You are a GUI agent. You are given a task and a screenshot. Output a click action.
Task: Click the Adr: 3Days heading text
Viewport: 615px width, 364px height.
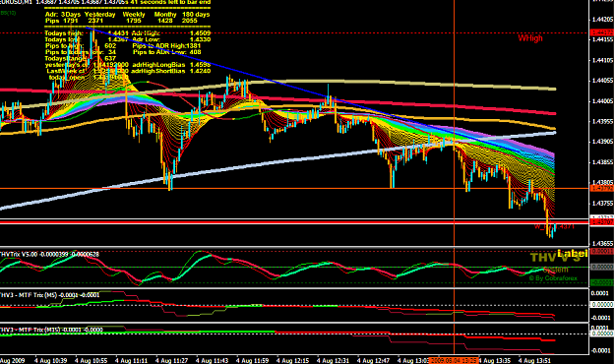[63, 15]
